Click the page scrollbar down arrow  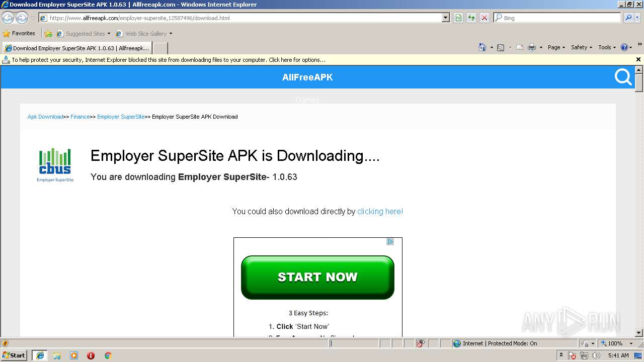coord(639,333)
